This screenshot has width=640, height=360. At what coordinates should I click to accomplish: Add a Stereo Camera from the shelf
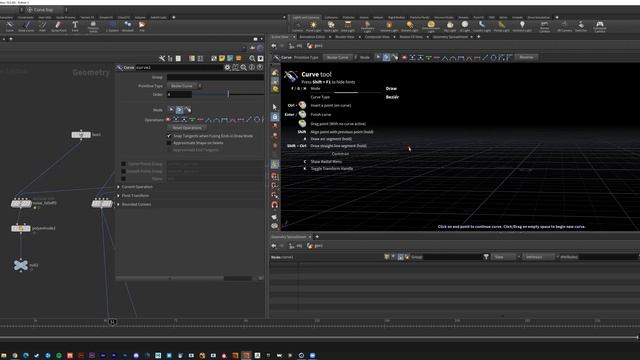click(544, 27)
